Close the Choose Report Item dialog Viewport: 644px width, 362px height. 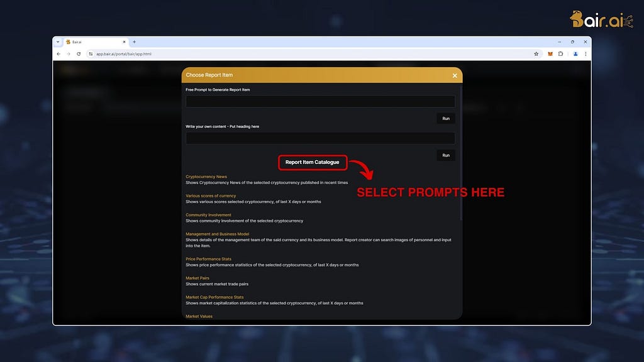click(455, 75)
